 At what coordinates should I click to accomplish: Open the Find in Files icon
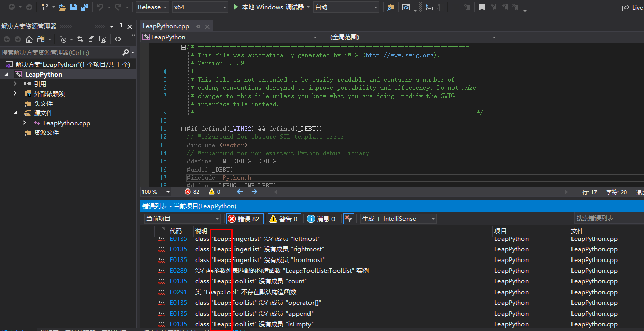pos(390,7)
